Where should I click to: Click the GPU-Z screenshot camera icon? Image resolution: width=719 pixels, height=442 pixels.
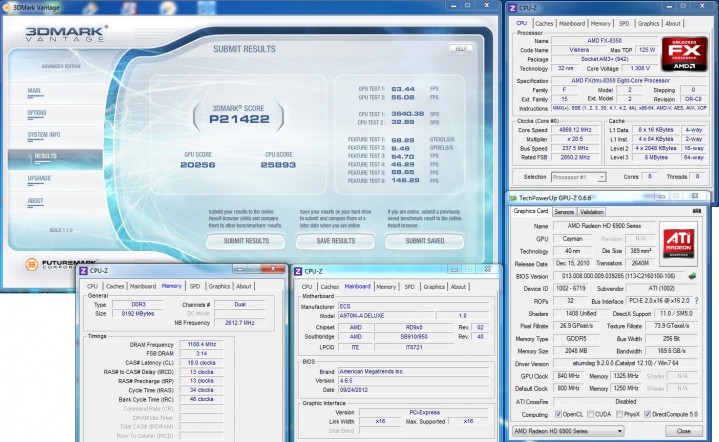[697, 211]
